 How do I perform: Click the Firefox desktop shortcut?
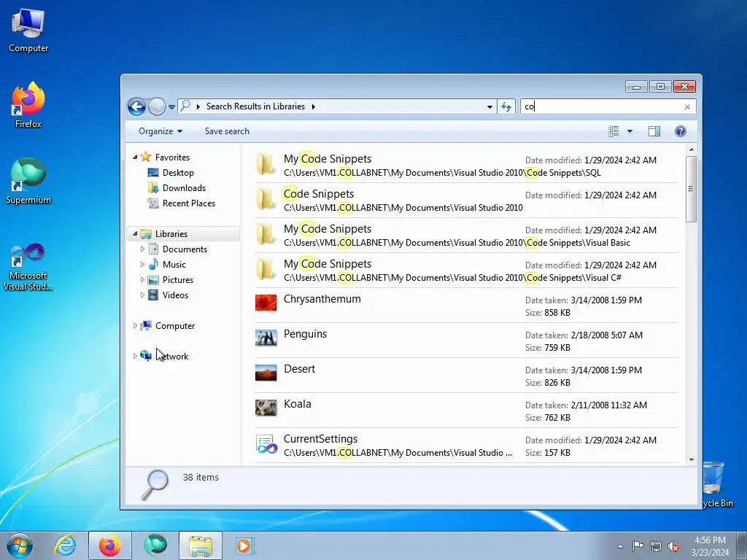(28, 105)
